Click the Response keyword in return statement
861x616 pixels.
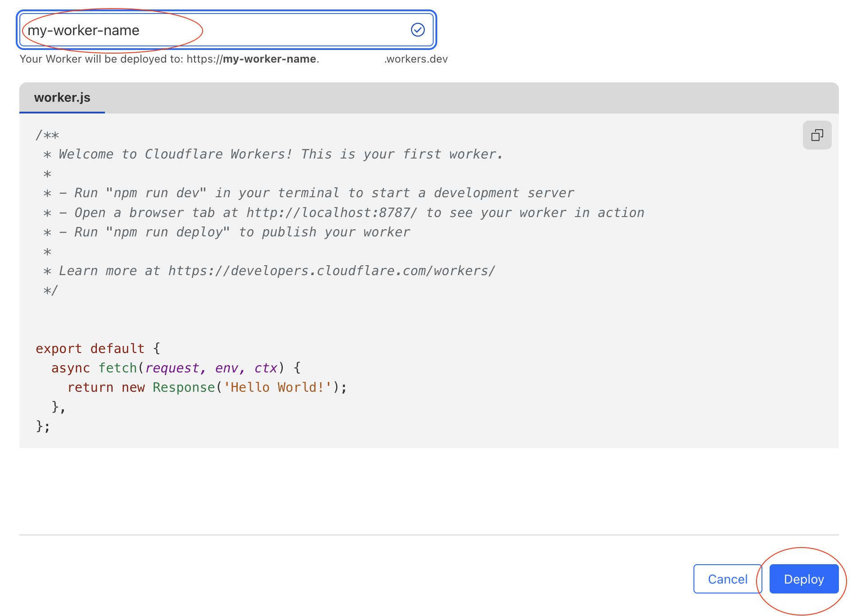click(184, 387)
